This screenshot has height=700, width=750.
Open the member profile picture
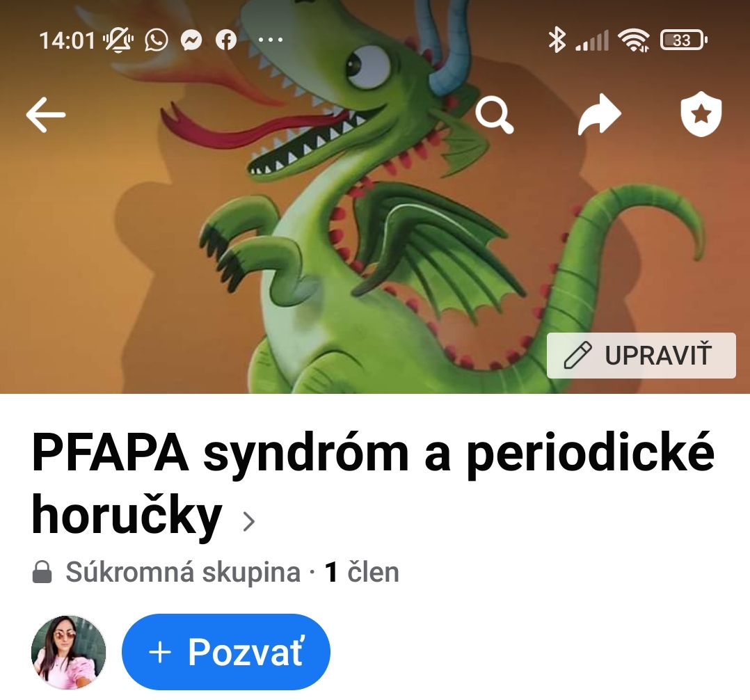pyautogui.click(x=68, y=653)
